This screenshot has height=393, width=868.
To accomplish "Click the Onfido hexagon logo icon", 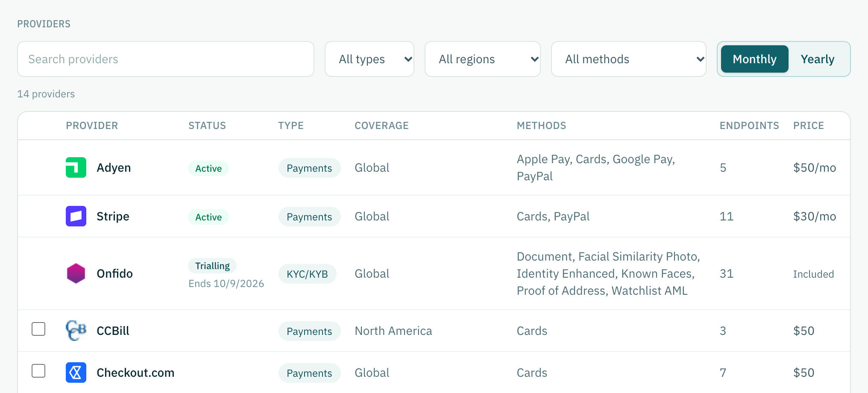I will click(x=76, y=273).
